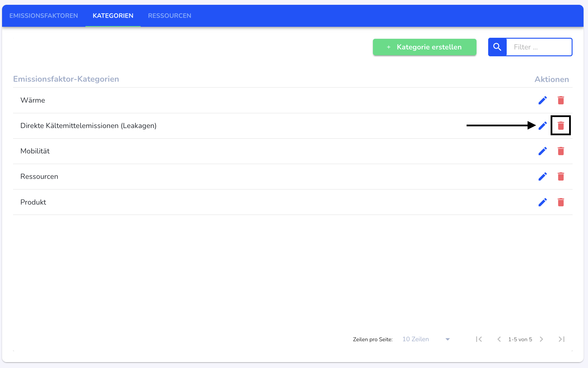Click the Kategorie erstellen button
588x368 pixels.
(x=424, y=47)
